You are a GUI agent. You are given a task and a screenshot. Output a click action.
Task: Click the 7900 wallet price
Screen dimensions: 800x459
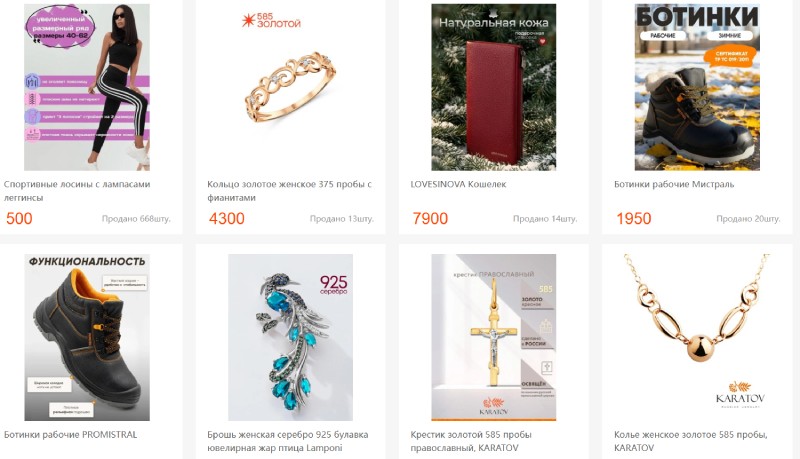pos(430,218)
